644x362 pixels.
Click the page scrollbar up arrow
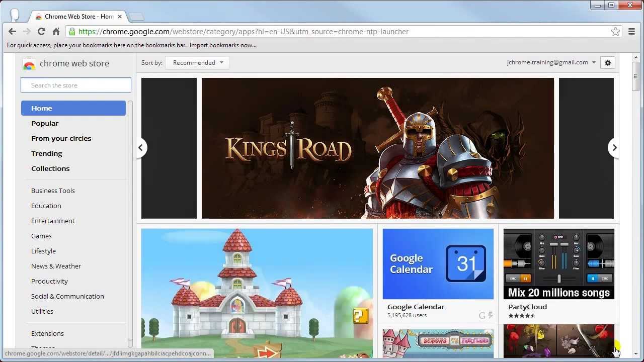pos(636,57)
